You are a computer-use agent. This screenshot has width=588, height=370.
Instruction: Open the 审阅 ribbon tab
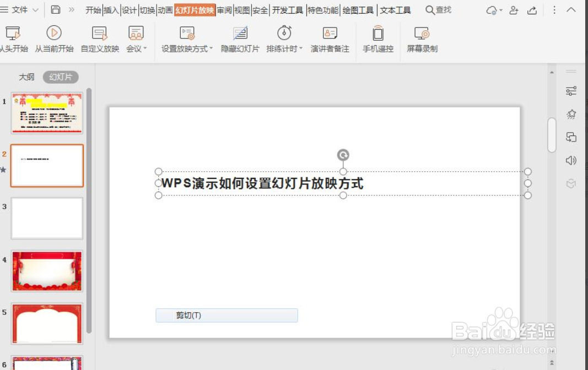point(224,10)
